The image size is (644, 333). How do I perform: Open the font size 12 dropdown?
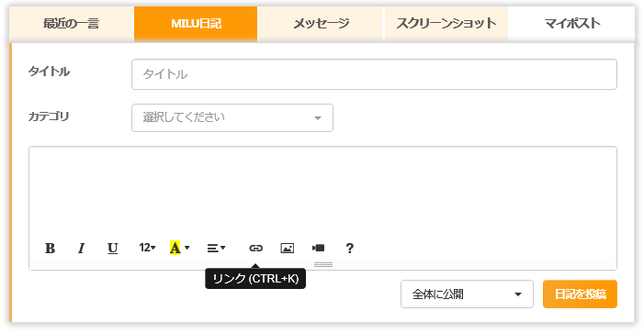coord(147,248)
